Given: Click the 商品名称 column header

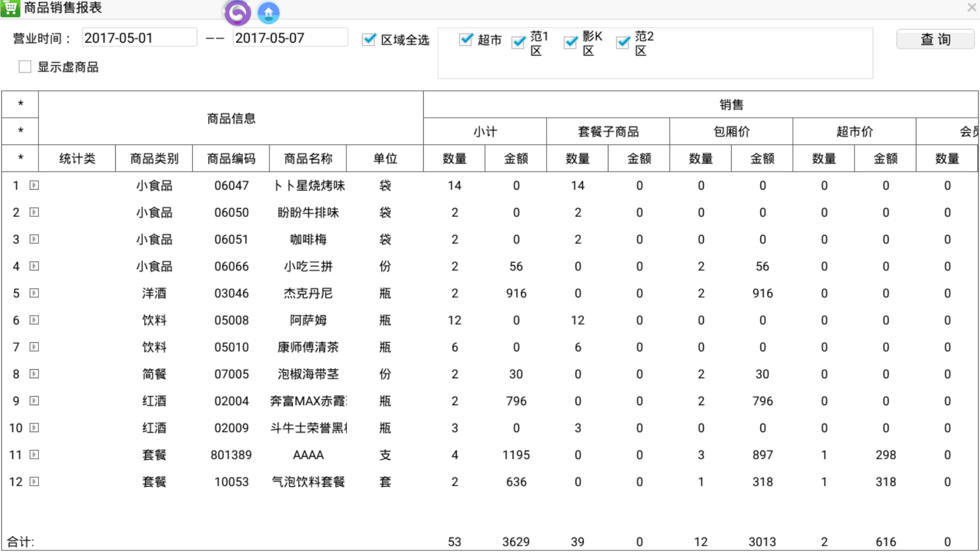Looking at the screenshot, I should coord(308,158).
